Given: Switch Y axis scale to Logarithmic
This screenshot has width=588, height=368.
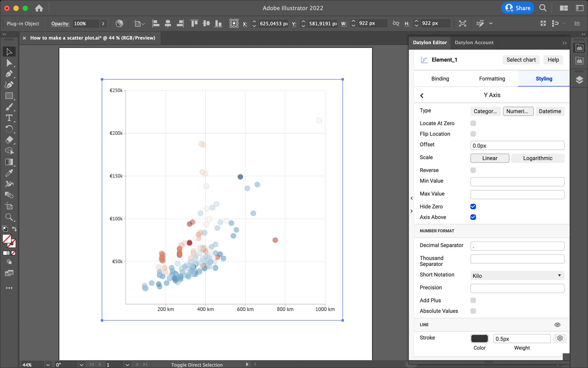Looking at the screenshot, I should (x=537, y=158).
